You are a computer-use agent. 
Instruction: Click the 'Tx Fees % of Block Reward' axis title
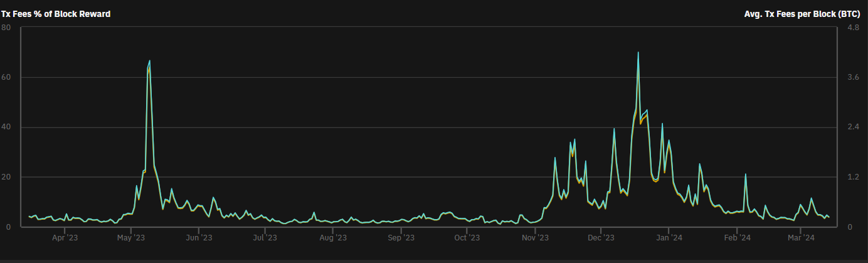(56, 14)
